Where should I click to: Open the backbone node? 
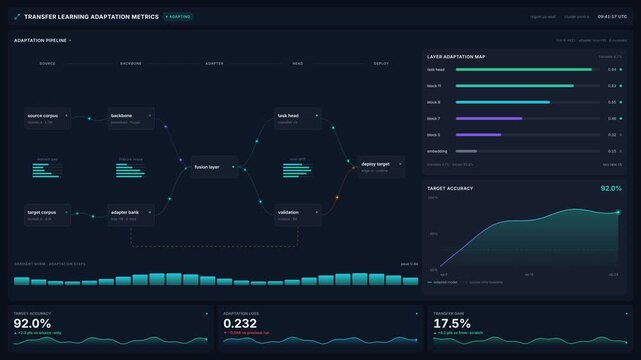point(131,119)
